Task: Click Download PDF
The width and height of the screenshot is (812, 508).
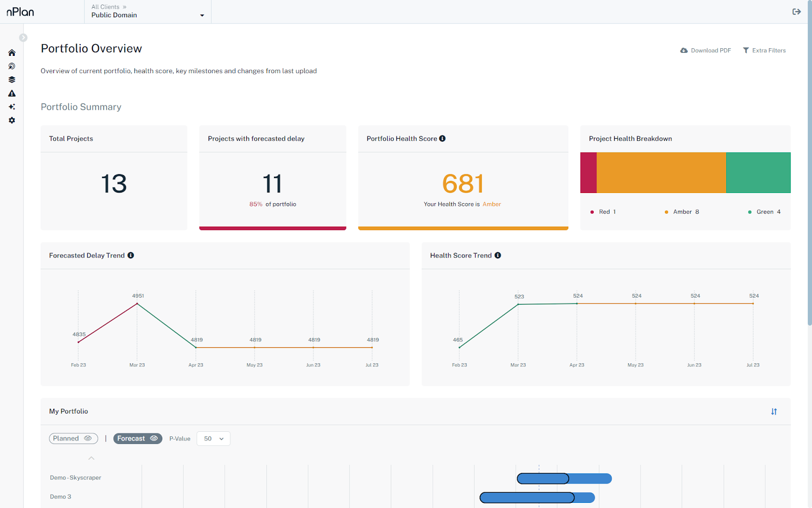Action: coord(705,50)
